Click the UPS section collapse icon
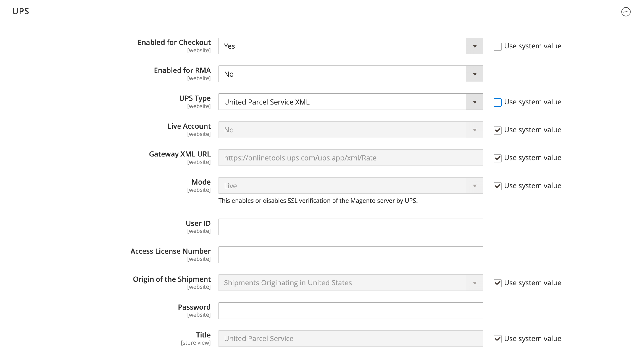 point(626,12)
